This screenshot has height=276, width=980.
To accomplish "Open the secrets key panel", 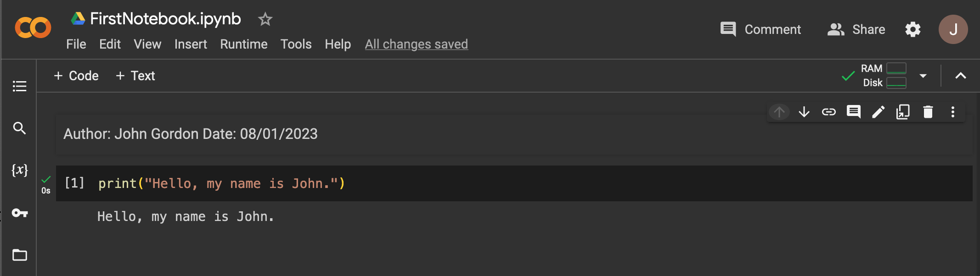I will tap(19, 213).
